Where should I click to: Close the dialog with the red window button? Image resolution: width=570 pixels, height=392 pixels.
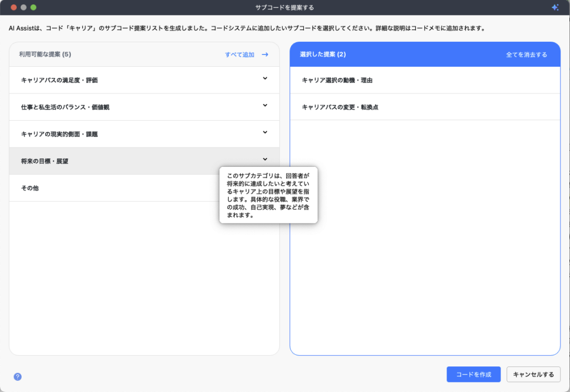tap(14, 7)
